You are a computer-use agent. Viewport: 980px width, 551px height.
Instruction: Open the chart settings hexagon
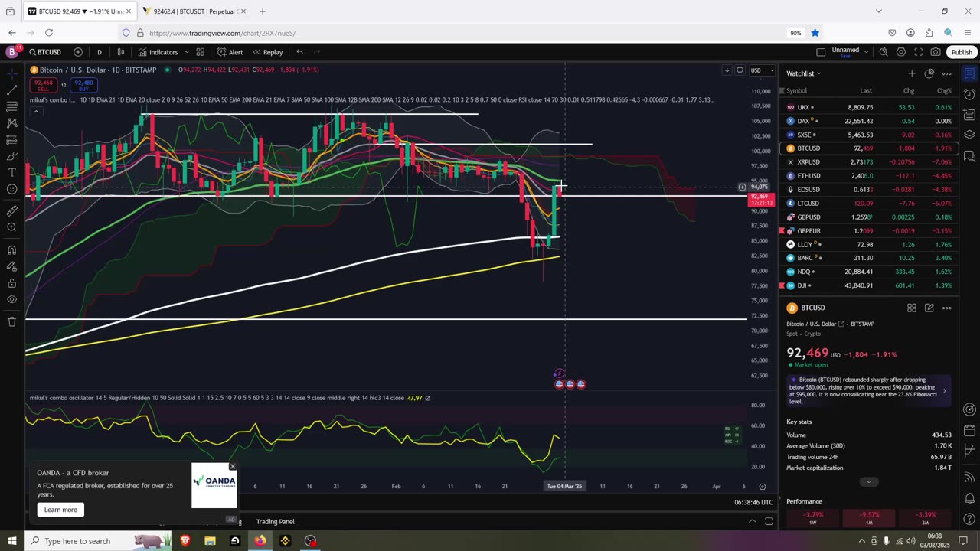click(x=901, y=52)
